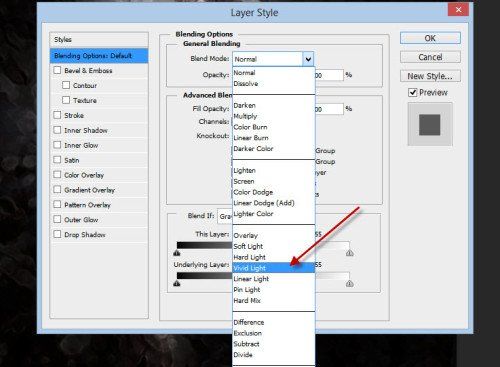Enable the Pattern Overlay checkbox
Viewport: 500px width, 367px height.
tap(57, 204)
